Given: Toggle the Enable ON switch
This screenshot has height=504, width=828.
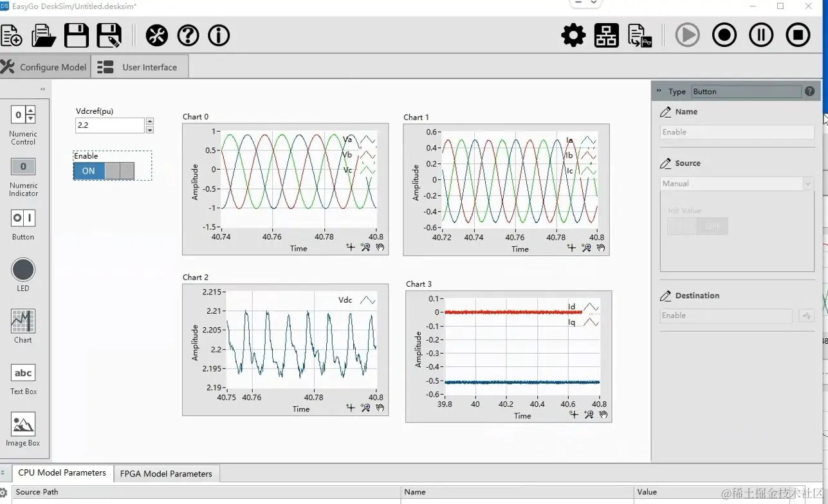Looking at the screenshot, I should pyautogui.click(x=104, y=170).
